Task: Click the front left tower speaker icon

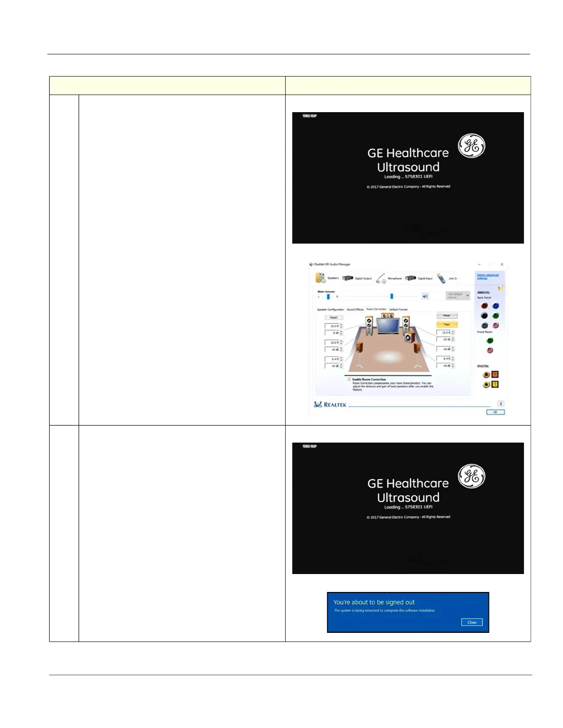Action: [369, 326]
